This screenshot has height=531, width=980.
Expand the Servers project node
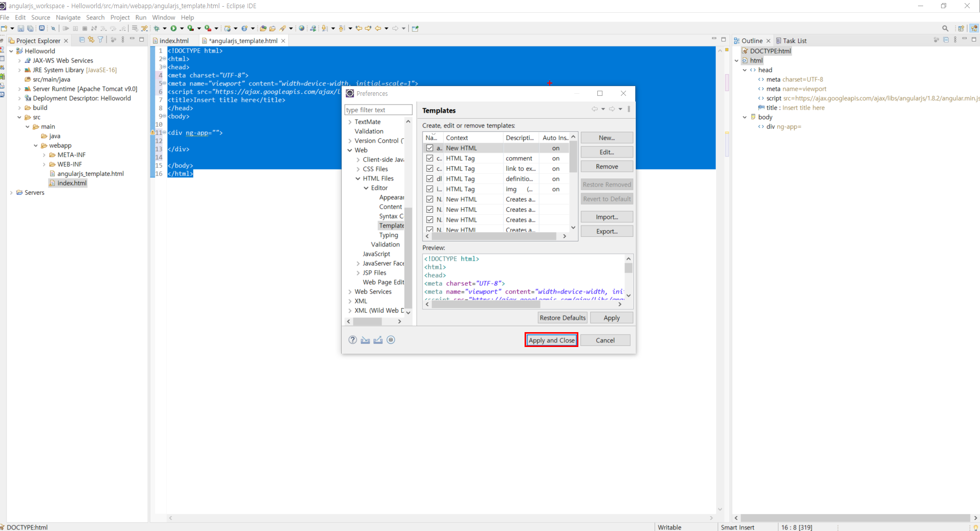[x=11, y=193]
